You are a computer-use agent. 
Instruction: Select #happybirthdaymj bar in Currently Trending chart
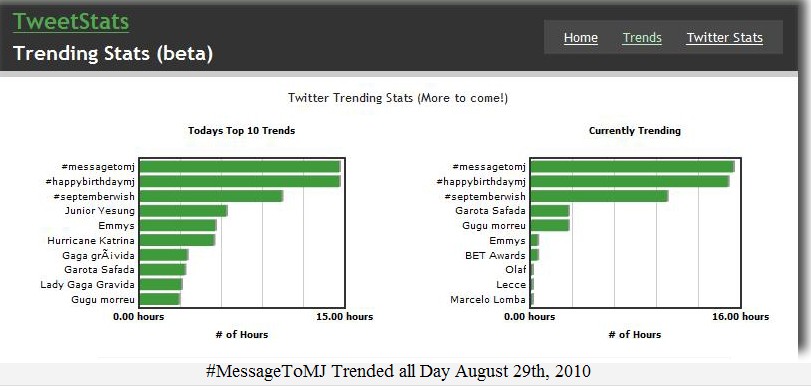pos(629,182)
